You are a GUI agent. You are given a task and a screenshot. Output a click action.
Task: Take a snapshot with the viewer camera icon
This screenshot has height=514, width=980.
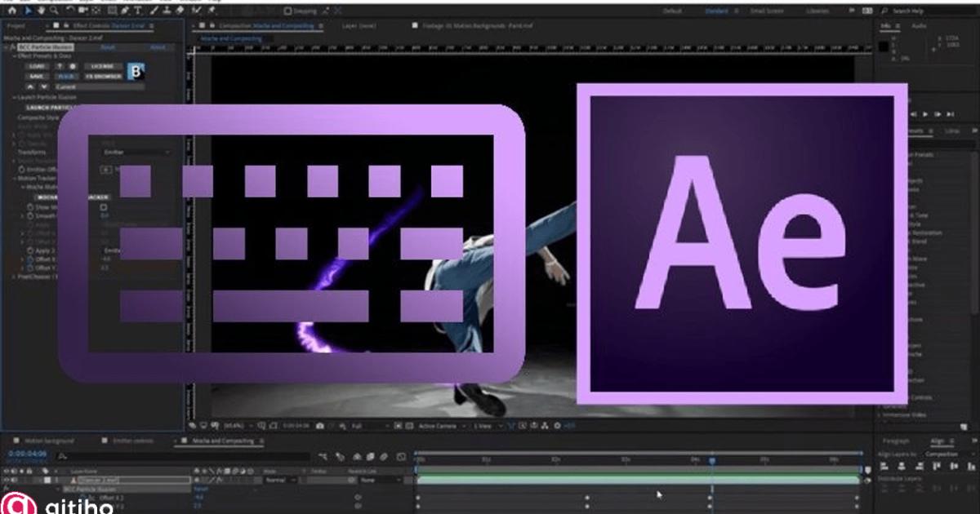320,425
